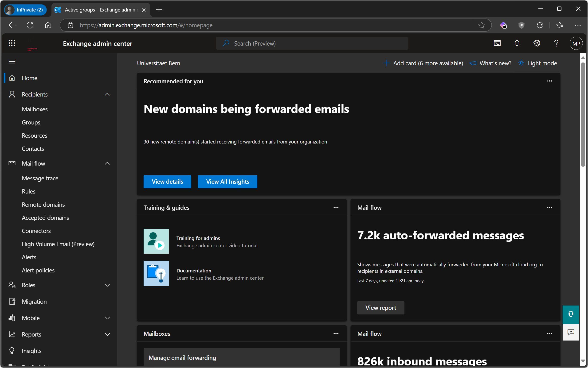Click View report button

pos(381,308)
